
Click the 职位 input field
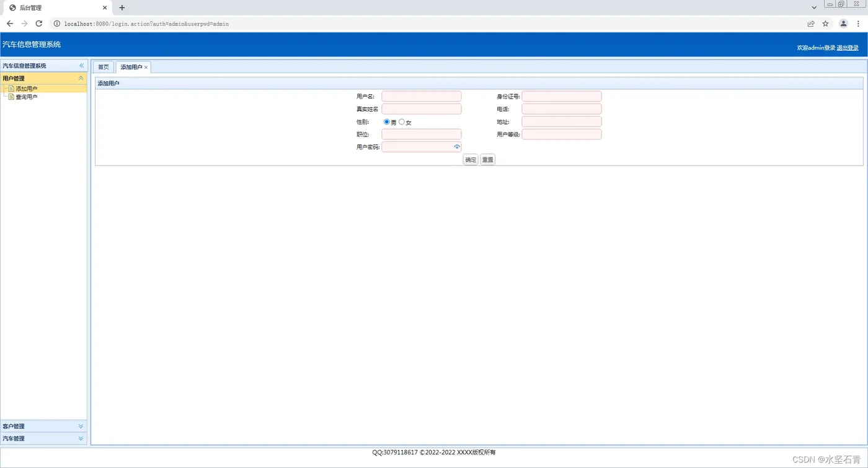coord(422,134)
